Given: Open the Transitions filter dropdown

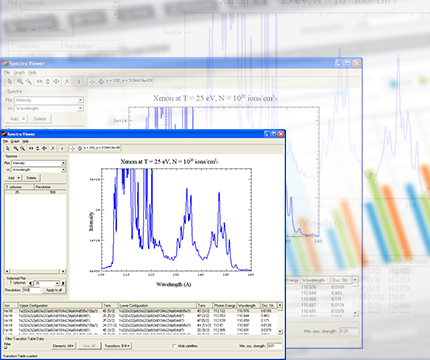Looking at the screenshot, I should click(117, 346).
